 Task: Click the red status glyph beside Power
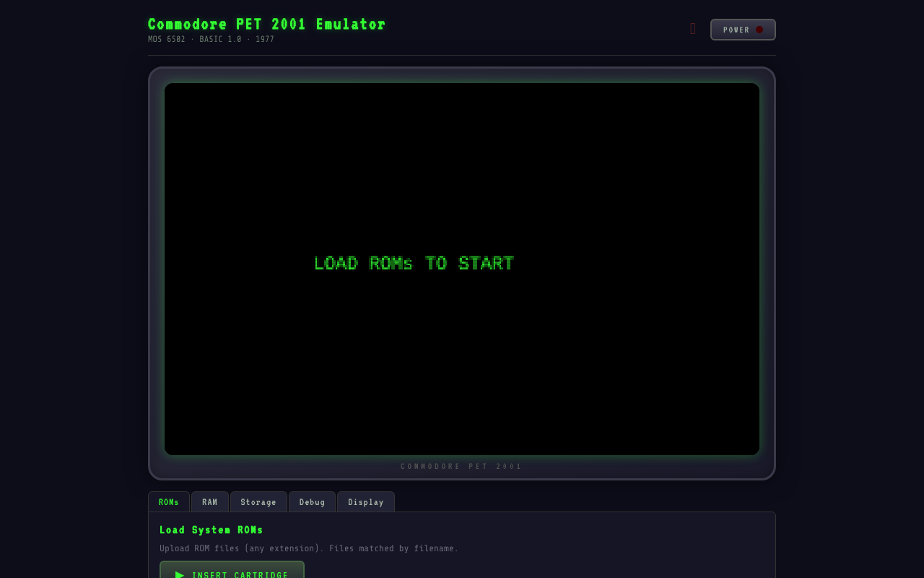[693, 29]
